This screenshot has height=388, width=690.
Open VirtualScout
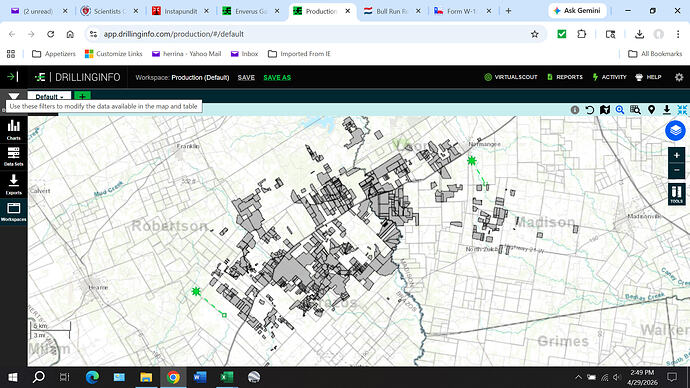pyautogui.click(x=511, y=77)
